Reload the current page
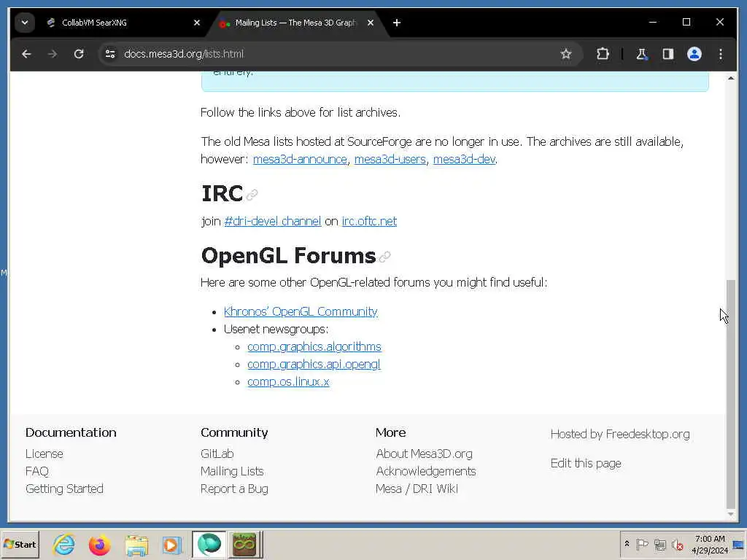 [79, 54]
